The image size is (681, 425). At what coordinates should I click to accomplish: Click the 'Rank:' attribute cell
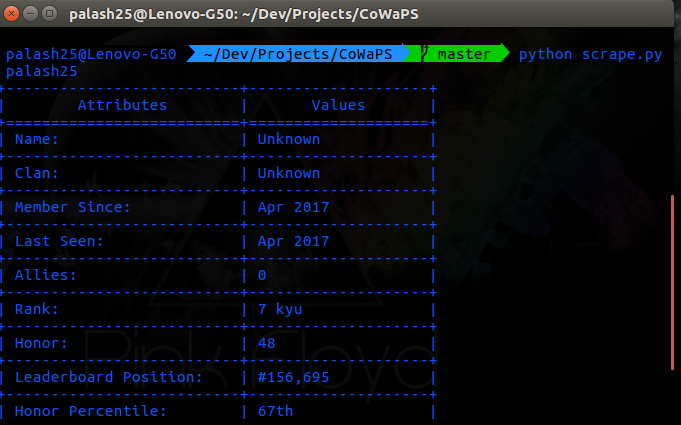[36, 309]
